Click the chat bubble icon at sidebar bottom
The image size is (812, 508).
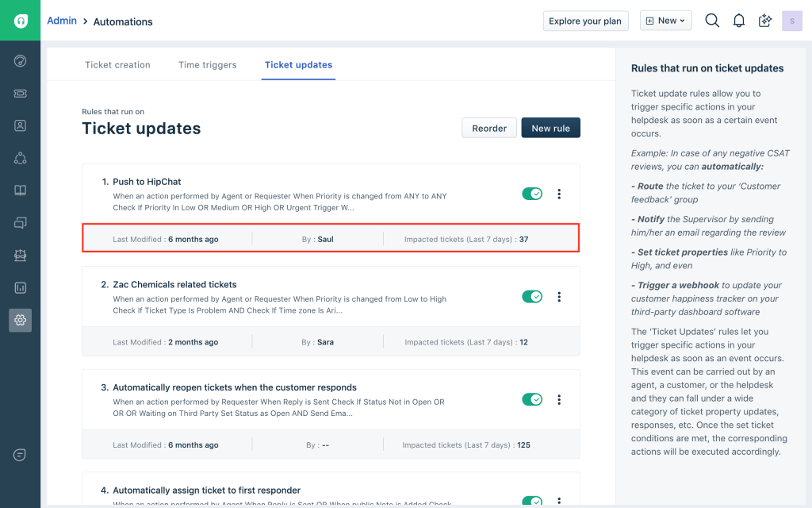(21, 455)
